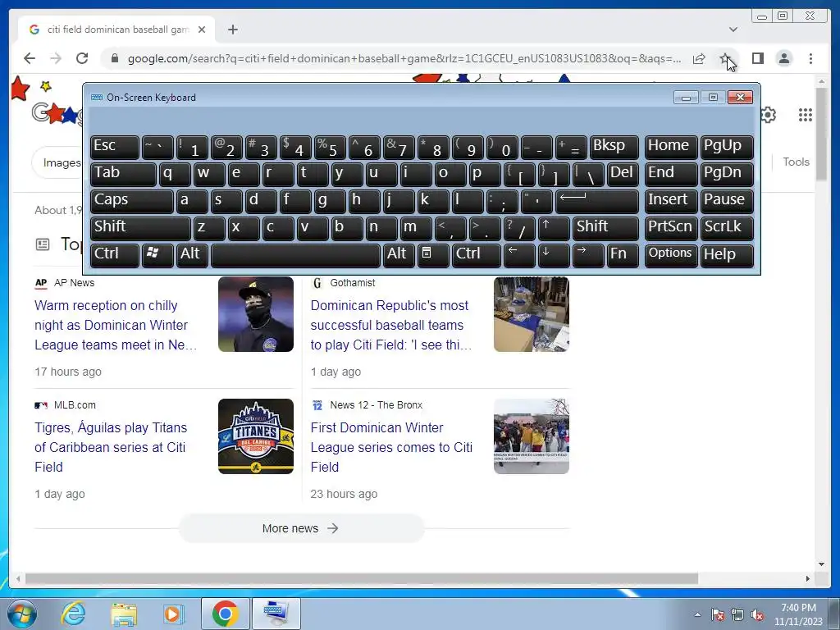This screenshot has width=840, height=630.
Task: Click the vertical scrollbar down arrow
Action: click(821, 564)
